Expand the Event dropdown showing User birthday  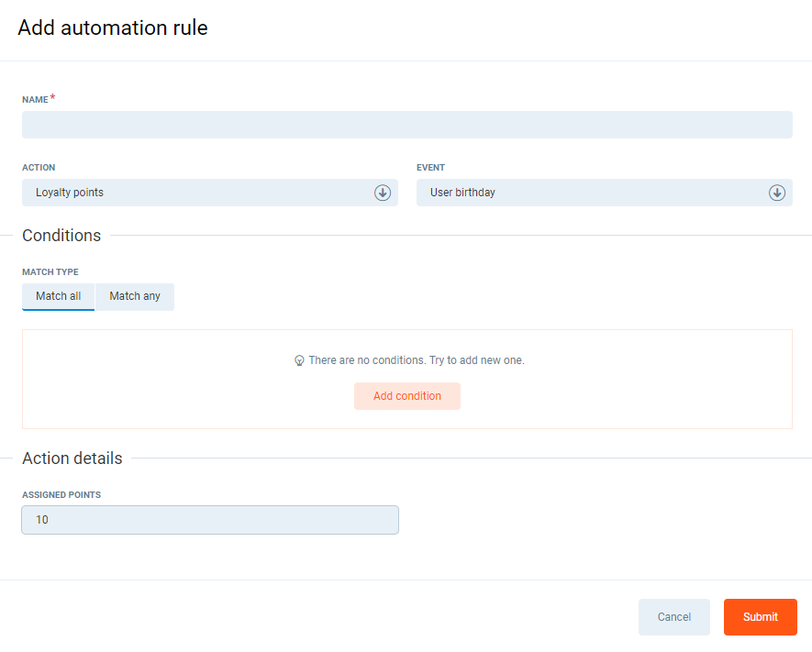pyautogui.click(x=592, y=193)
